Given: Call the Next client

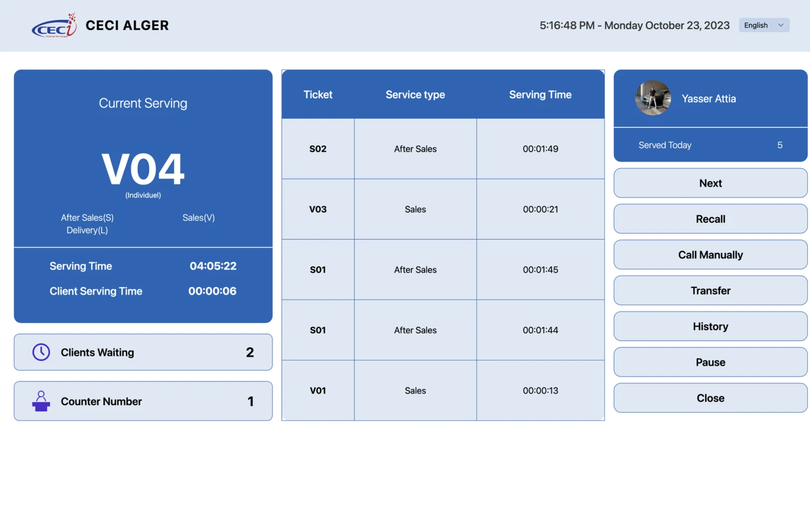Looking at the screenshot, I should coord(710,183).
